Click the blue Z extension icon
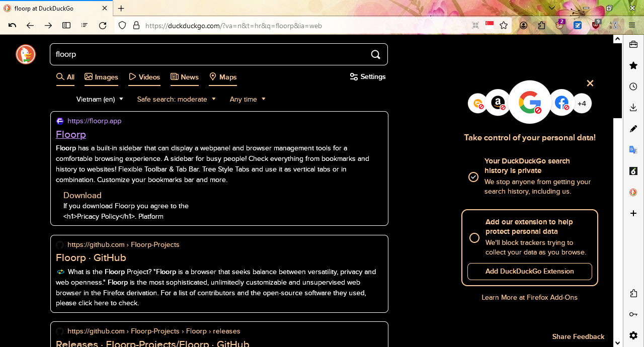Viewport: 644px width, 347px height. 578,25
